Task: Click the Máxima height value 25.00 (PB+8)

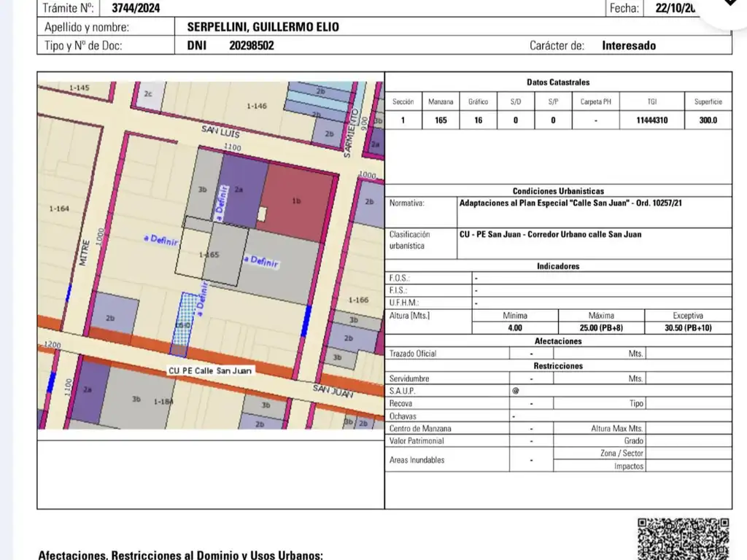Action: tap(600, 327)
